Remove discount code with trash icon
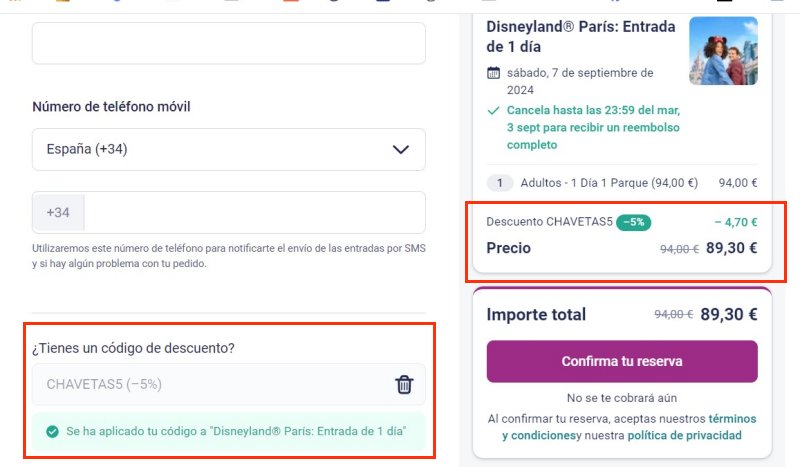The width and height of the screenshot is (800, 467). [404, 384]
